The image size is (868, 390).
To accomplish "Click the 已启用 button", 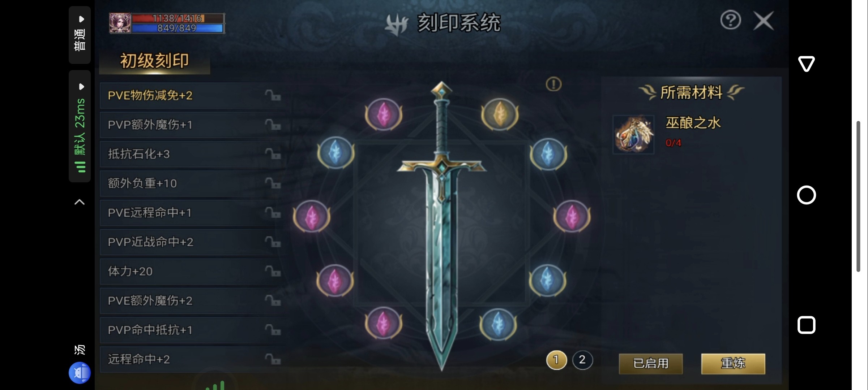I will tap(651, 364).
